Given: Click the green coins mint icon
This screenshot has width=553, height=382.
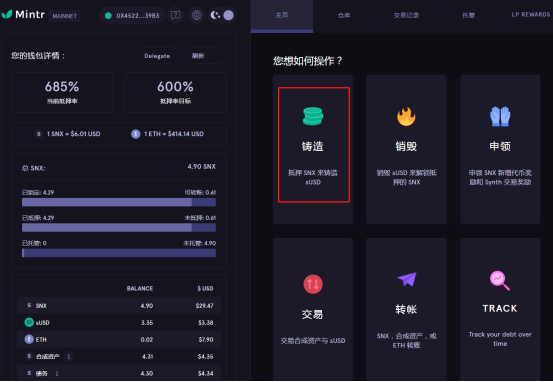Looking at the screenshot, I should pos(313,116).
